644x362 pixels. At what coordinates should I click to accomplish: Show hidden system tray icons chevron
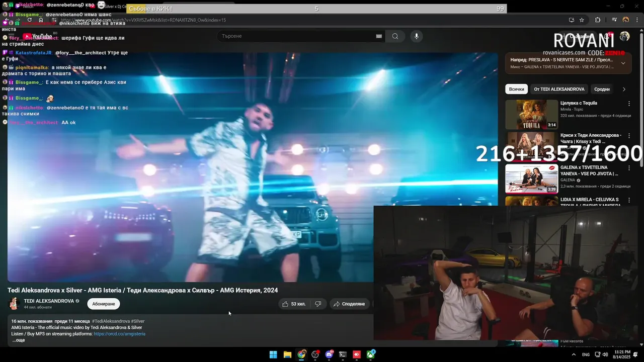coord(574,354)
